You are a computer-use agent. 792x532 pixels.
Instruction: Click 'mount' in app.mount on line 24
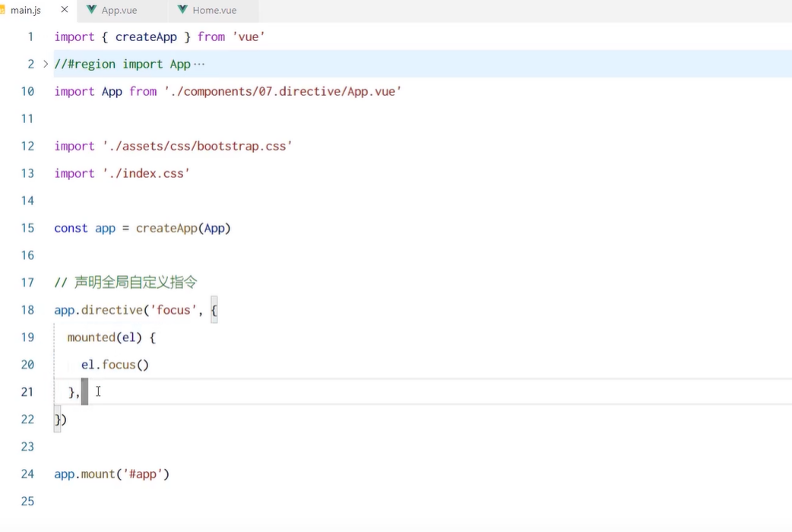[x=98, y=474]
